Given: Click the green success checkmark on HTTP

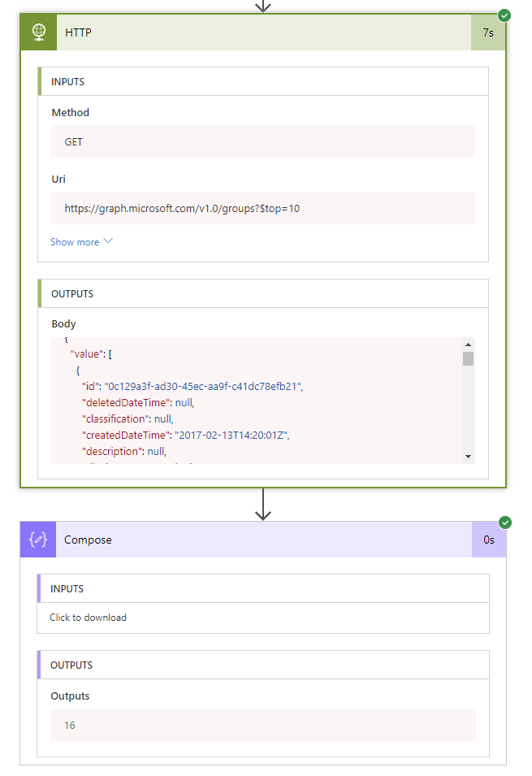Looking at the screenshot, I should [x=504, y=15].
